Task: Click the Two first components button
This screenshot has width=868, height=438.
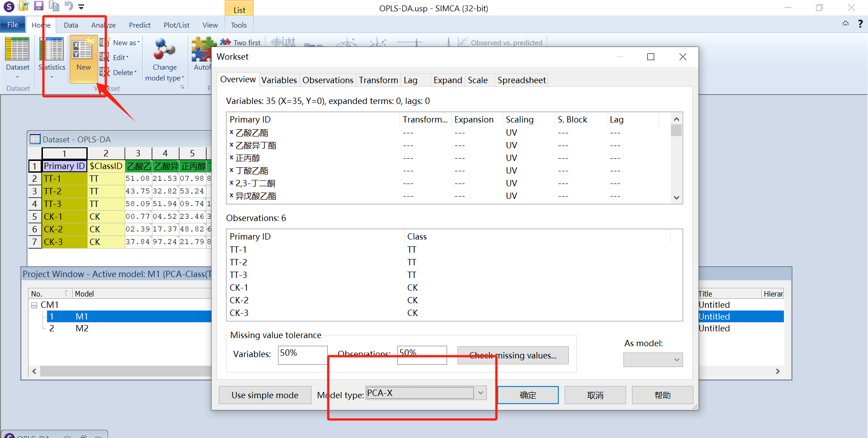Action: (241, 42)
